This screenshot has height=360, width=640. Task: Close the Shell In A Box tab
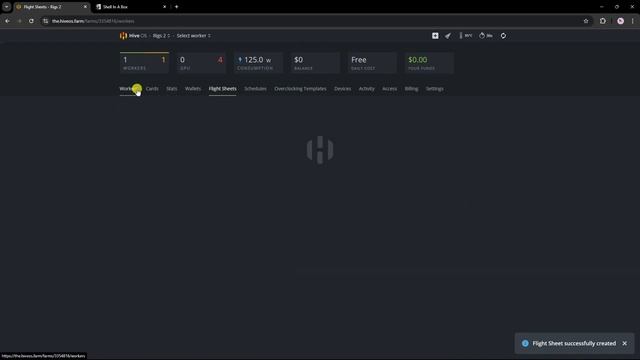[x=164, y=7]
